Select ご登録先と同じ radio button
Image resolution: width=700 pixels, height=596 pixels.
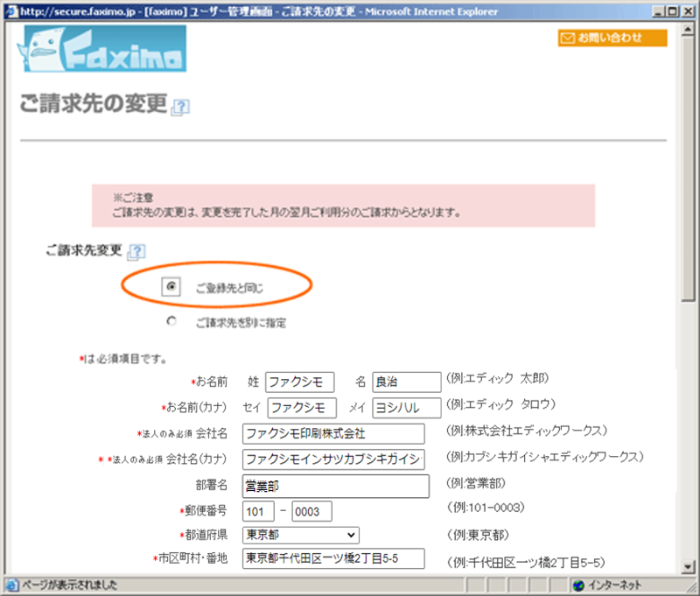click(x=171, y=286)
